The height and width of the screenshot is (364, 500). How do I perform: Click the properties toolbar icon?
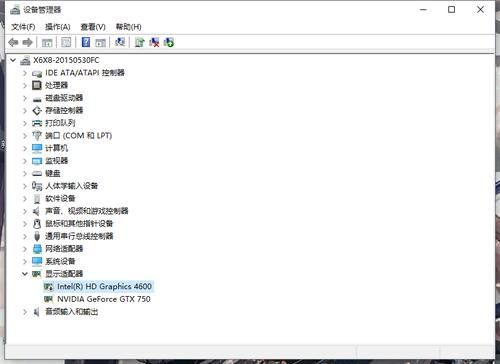pos(66,42)
